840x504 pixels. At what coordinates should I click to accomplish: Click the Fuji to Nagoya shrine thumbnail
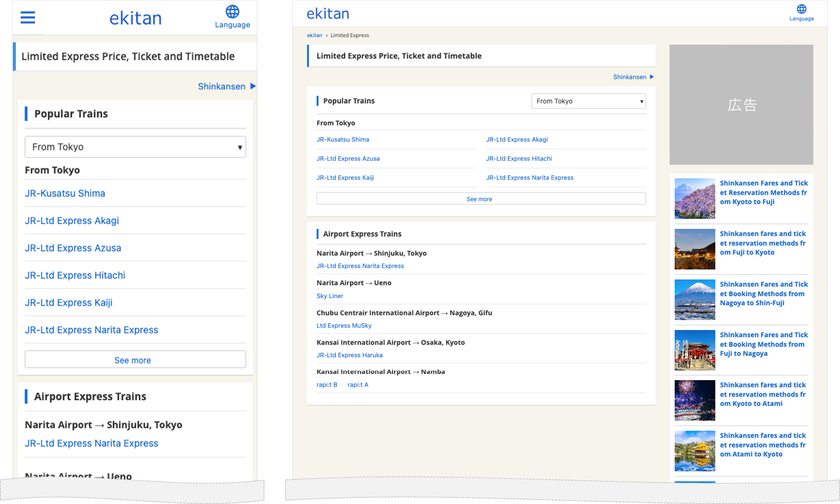tap(695, 350)
